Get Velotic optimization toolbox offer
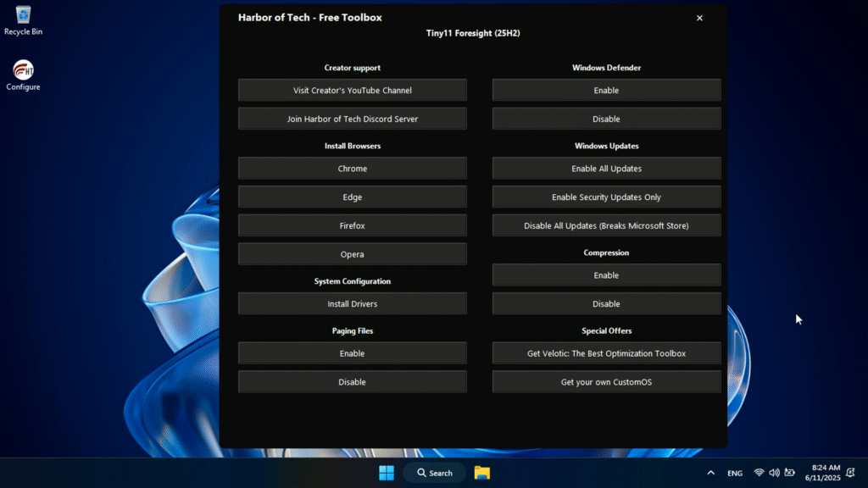The width and height of the screenshot is (868, 488). click(x=607, y=353)
